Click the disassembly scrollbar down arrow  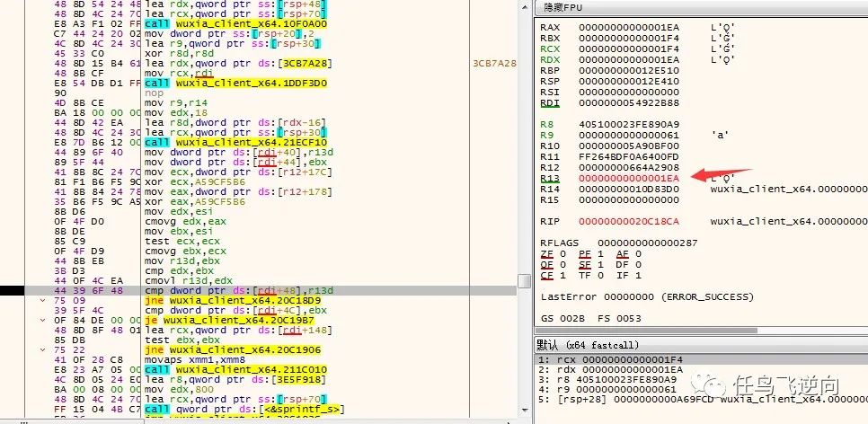[x=524, y=411]
